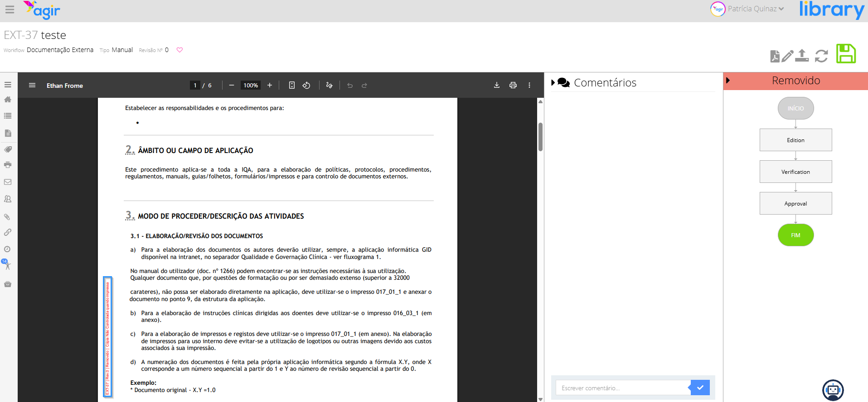The height and width of the screenshot is (402, 868).
Task: Download the PDF file
Action: click(x=497, y=85)
